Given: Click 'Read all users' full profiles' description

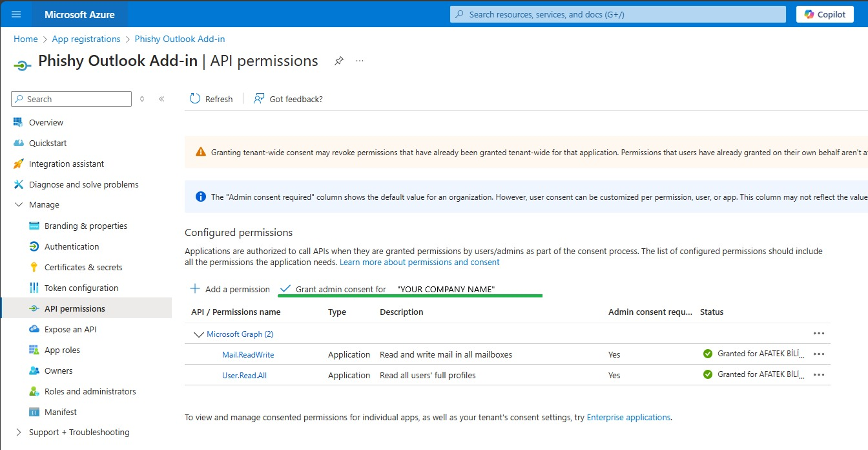Looking at the screenshot, I should point(428,376).
